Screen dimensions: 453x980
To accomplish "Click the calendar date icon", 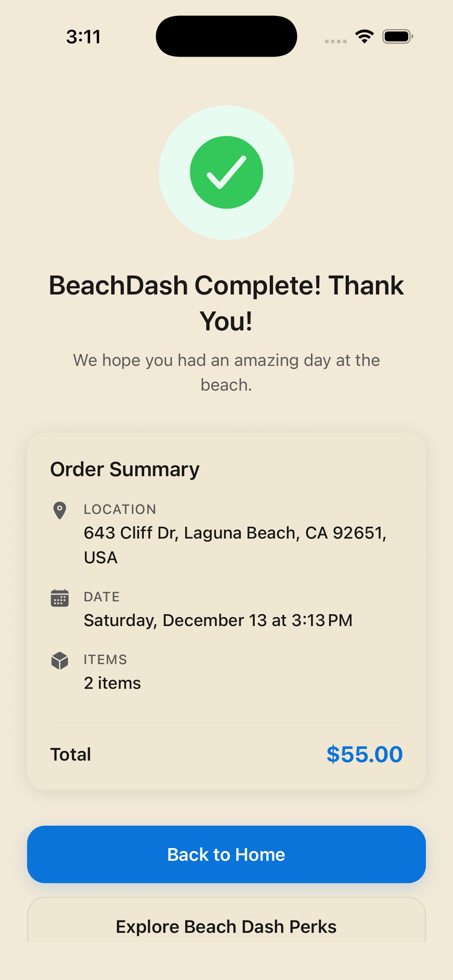I will (59, 598).
